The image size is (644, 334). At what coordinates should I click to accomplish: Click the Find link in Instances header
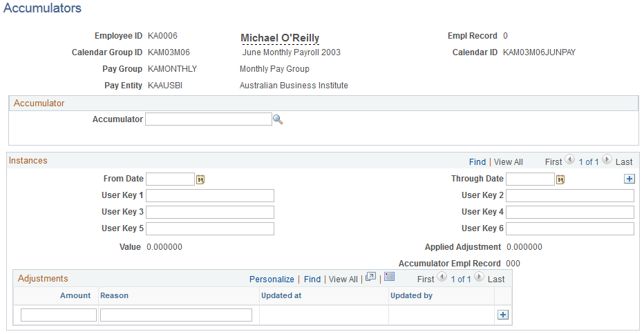click(x=477, y=162)
